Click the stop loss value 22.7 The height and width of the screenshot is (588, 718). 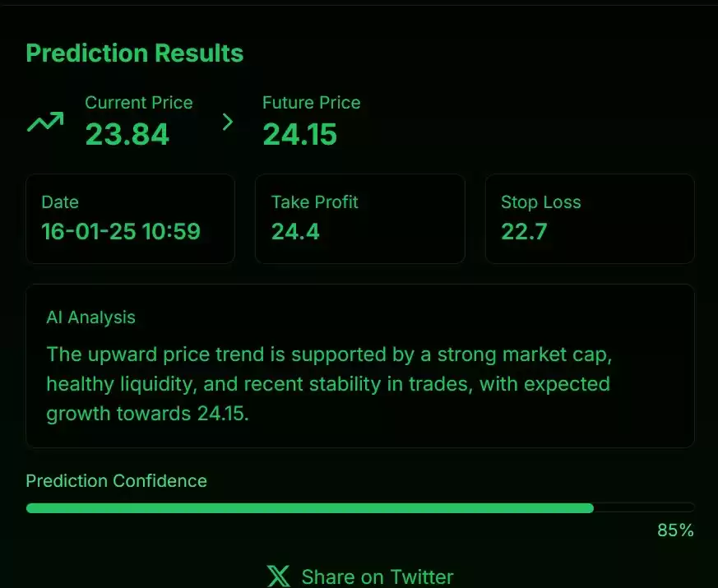tap(524, 231)
